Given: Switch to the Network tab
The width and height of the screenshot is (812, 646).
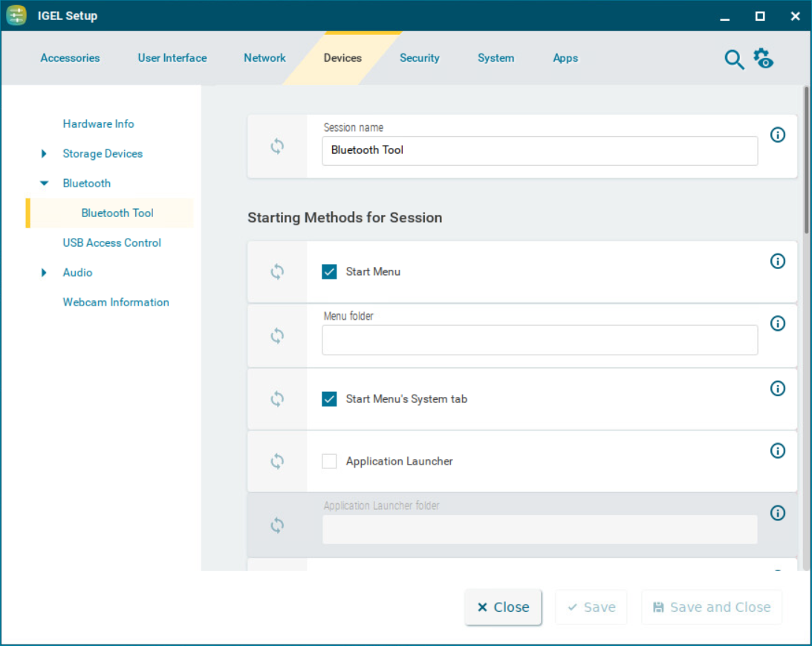Looking at the screenshot, I should tap(264, 58).
